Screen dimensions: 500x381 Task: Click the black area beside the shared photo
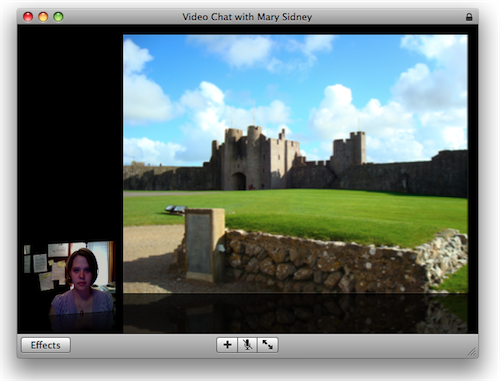pyautogui.click(x=70, y=133)
